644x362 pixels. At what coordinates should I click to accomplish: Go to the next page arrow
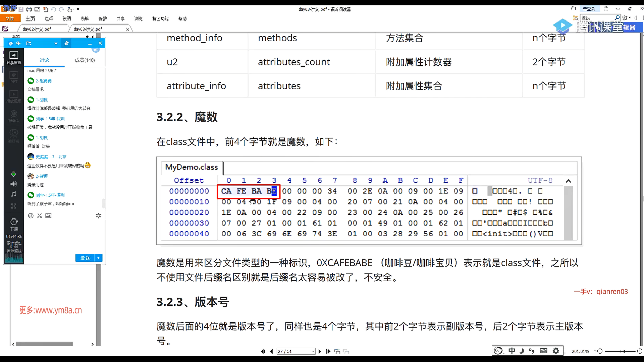[320, 352]
